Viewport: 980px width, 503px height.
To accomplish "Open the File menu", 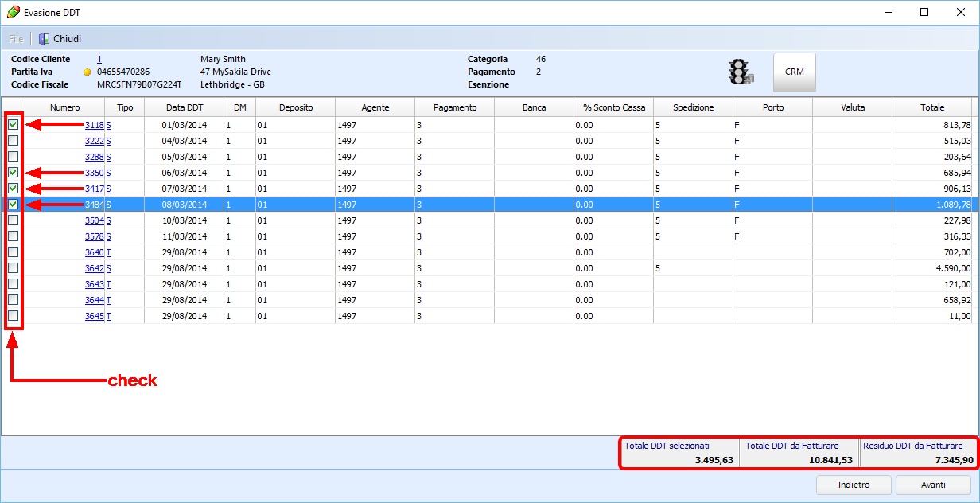I will coord(15,39).
